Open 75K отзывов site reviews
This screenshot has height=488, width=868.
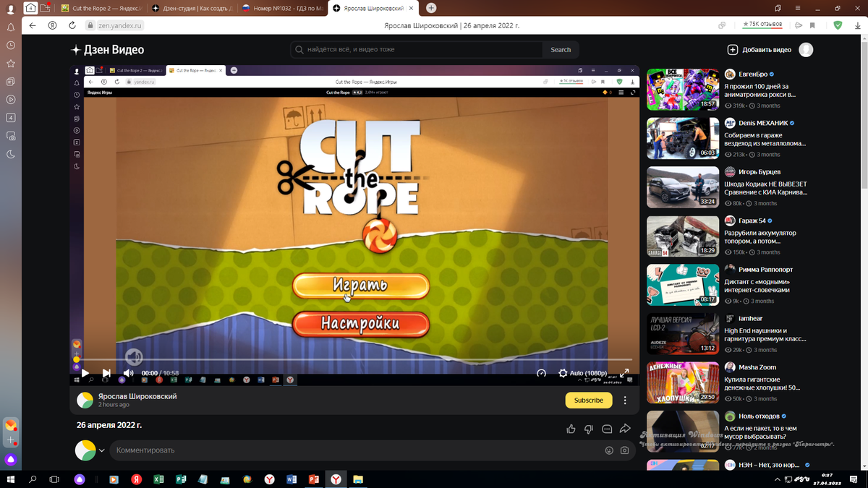pos(762,25)
